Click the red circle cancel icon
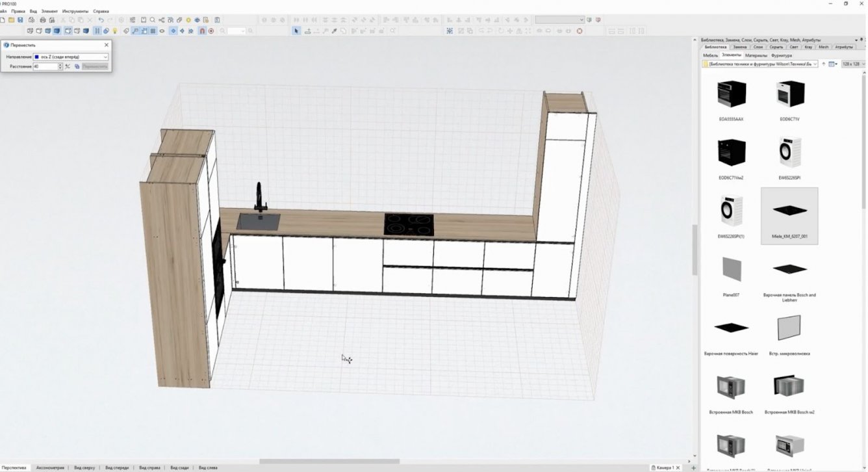Viewport: 868px width, 472px height. click(x=580, y=31)
